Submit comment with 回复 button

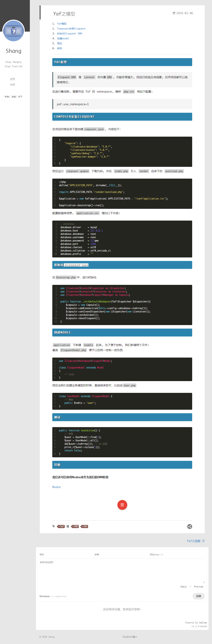(198, 596)
